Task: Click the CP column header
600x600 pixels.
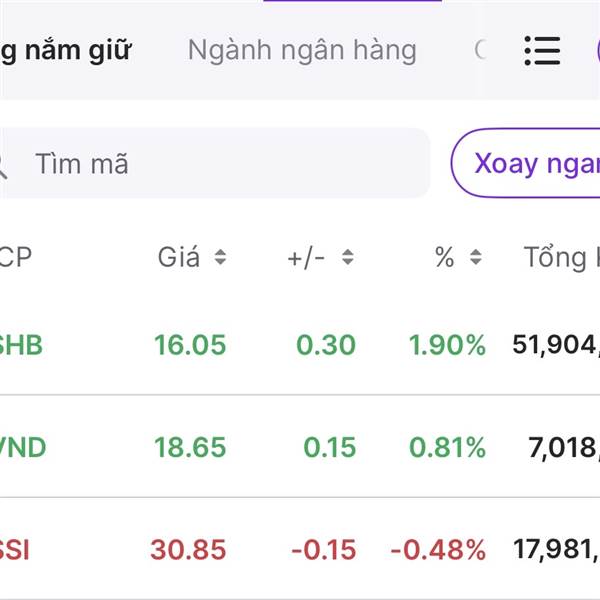Action: (x=17, y=258)
